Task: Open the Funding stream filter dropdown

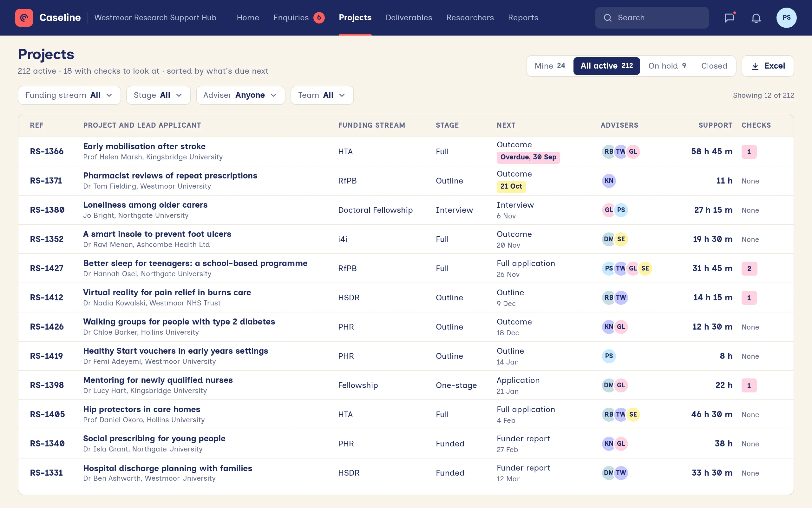Action: tap(69, 96)
